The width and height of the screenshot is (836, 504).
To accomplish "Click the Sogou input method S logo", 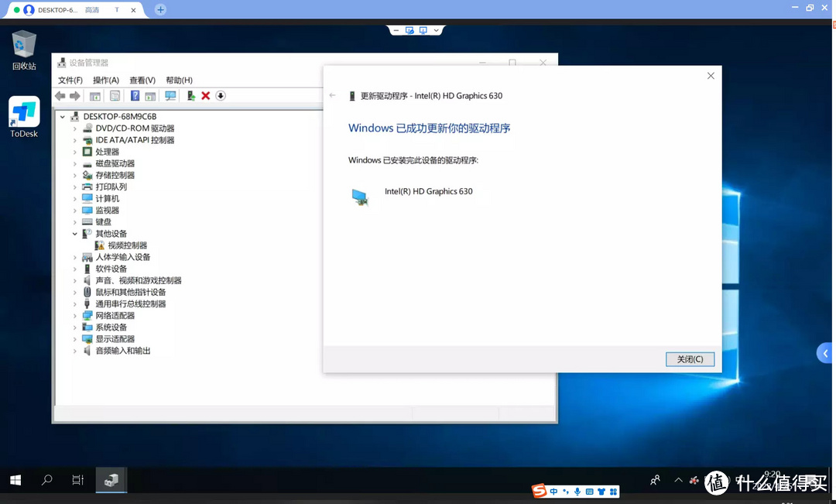I will (x=539, y=491).
